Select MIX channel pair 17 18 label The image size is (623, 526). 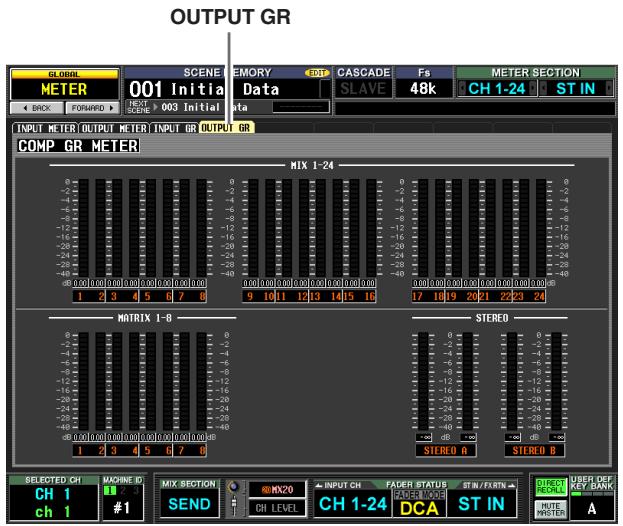(x=428, y=296)
